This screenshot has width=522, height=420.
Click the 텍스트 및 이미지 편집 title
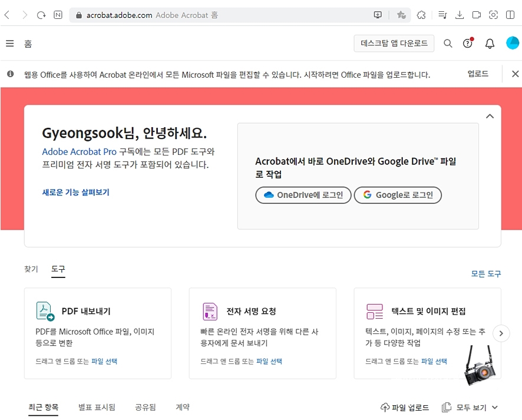coord(428,312)
